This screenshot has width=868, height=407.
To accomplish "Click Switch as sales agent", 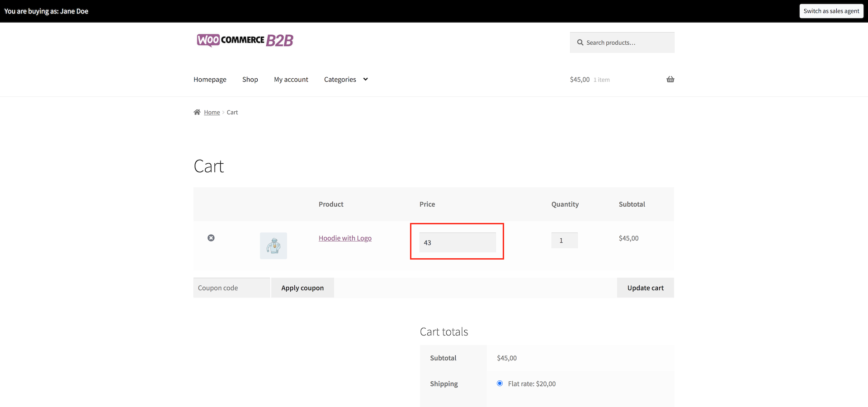I will (831, 10).
